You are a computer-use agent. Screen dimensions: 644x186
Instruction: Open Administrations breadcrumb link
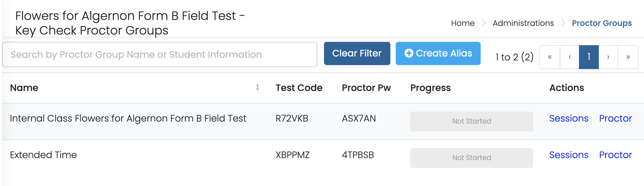click(523, 23)
